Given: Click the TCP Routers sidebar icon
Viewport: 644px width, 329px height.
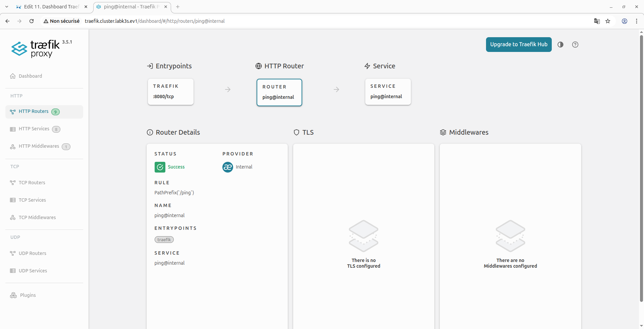Looking at the screenshot, I should click(x=13, y=183).
